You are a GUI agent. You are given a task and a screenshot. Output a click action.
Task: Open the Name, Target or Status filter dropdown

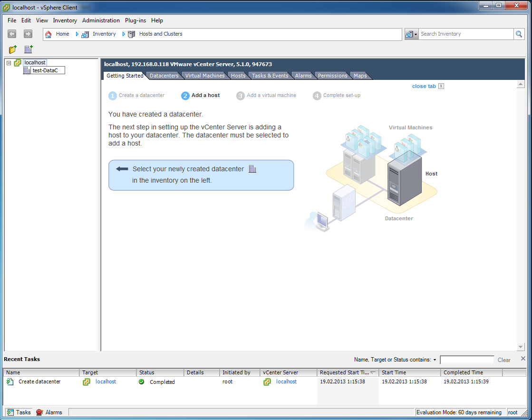(435, 360)
